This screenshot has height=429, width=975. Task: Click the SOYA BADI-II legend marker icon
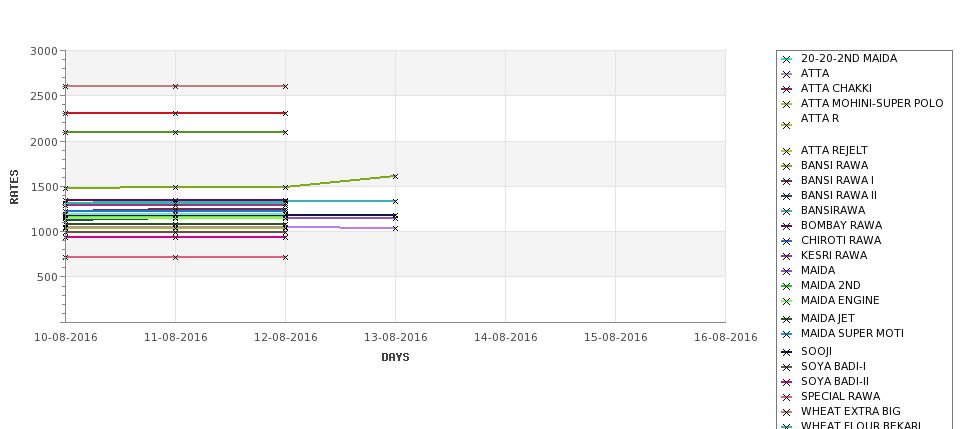(x=787, y=382)
